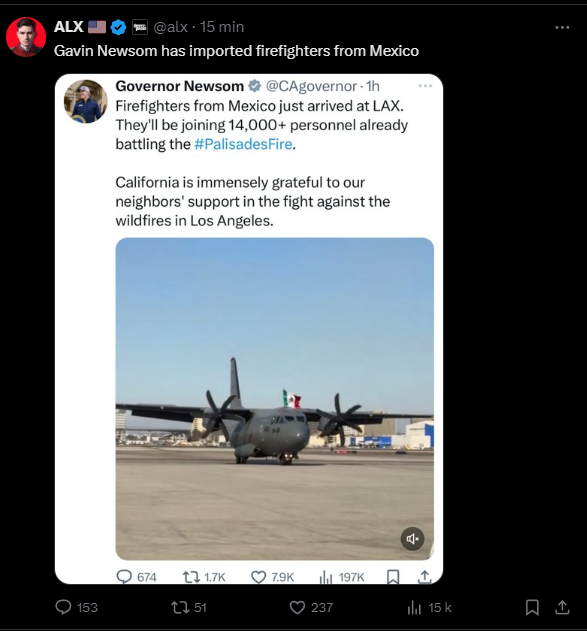Open reply icon on Governor Newsom's quoted post
This screenshot has width=587, height=631.
[x=124, y=577]
